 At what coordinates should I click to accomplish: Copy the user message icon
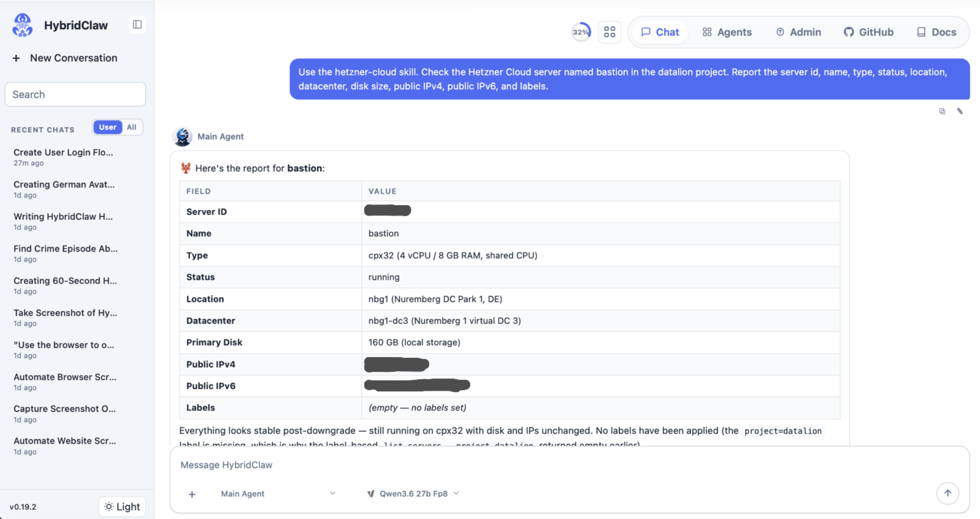[942, 111]
